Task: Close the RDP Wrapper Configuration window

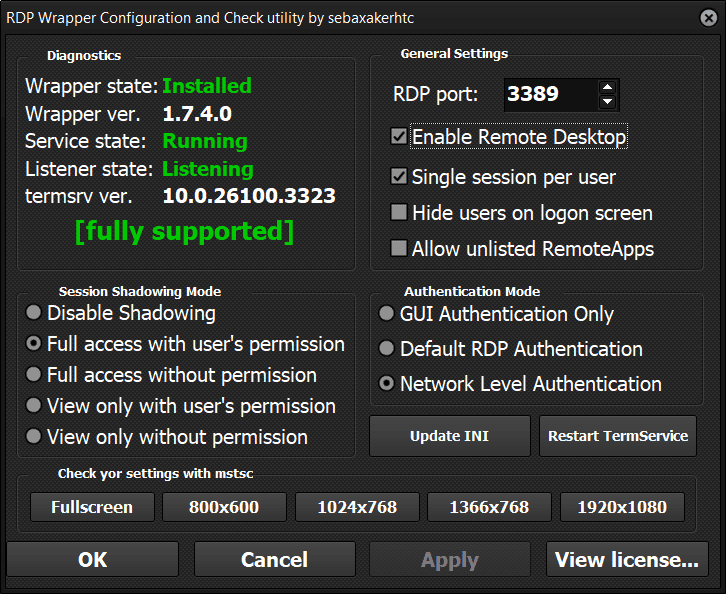Action: coord(708,18)
